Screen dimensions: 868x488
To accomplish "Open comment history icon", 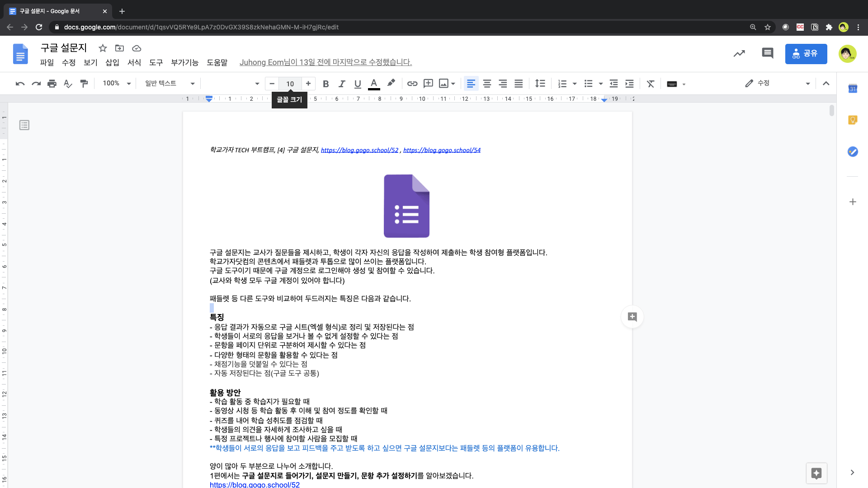I will [767, 53].
